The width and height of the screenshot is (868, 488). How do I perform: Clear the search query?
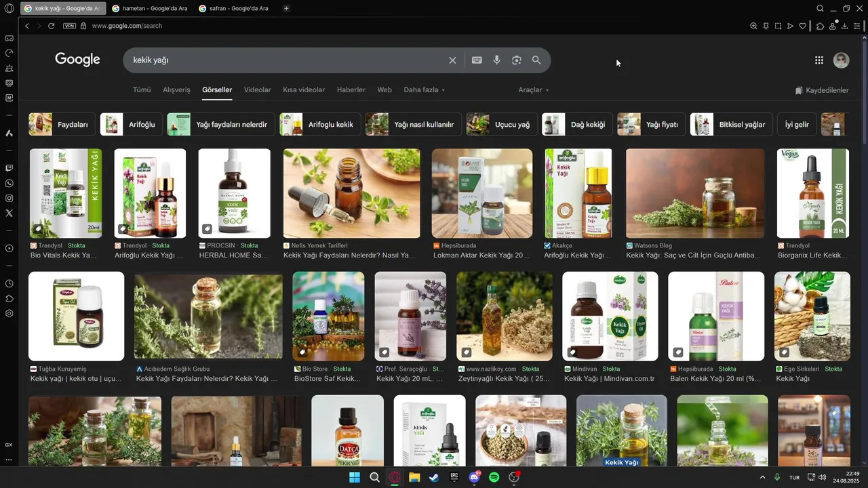tap(452, 60)
